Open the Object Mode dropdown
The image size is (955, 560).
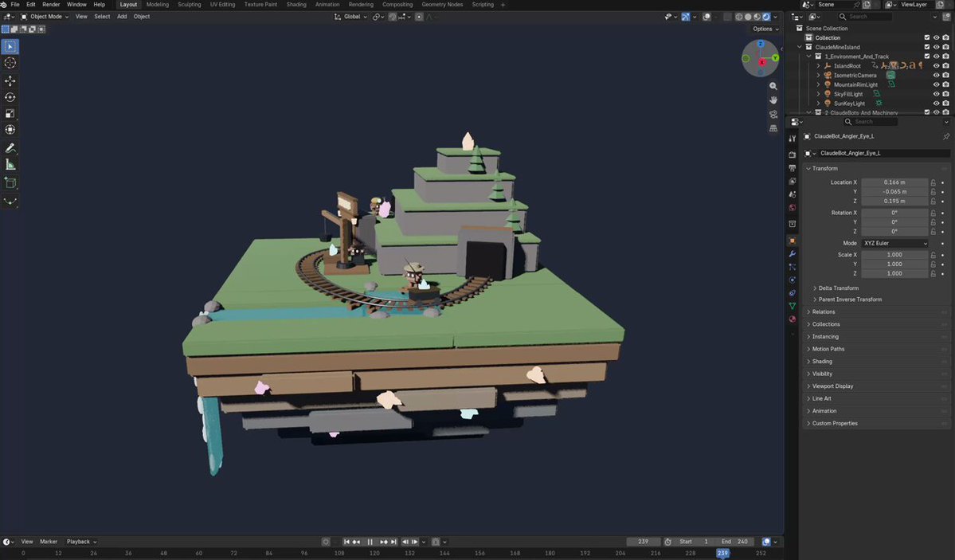tap(45, 17)
